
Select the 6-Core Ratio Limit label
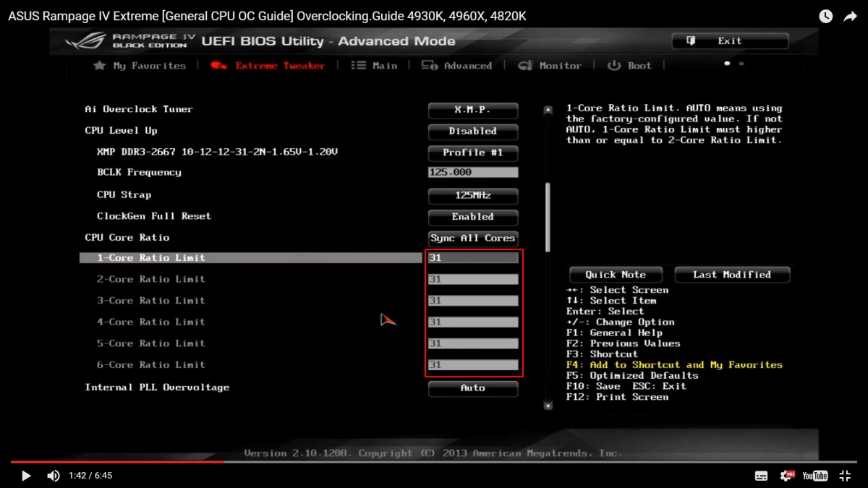pyautogui.click(x=151, y=365)
